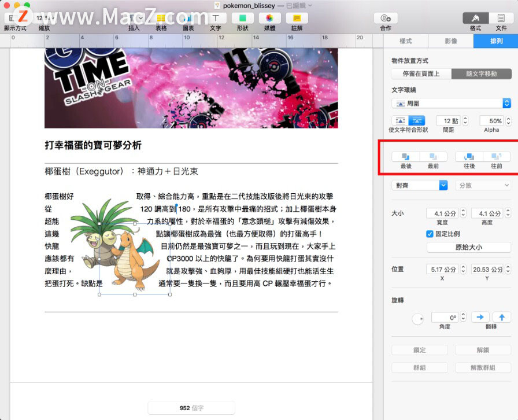Move the object 往前 (forward)
Image resolution: width=518 pixels, height=420 pixels.
click(497, 156)
